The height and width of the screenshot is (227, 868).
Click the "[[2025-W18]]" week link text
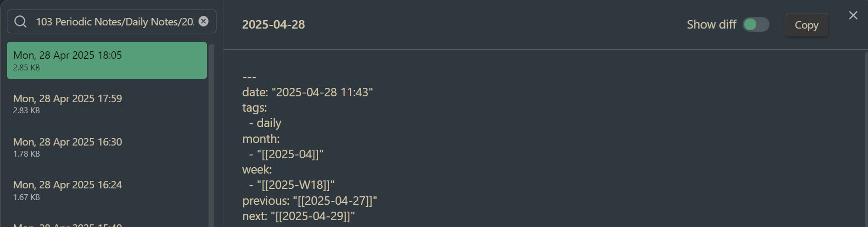295,185
